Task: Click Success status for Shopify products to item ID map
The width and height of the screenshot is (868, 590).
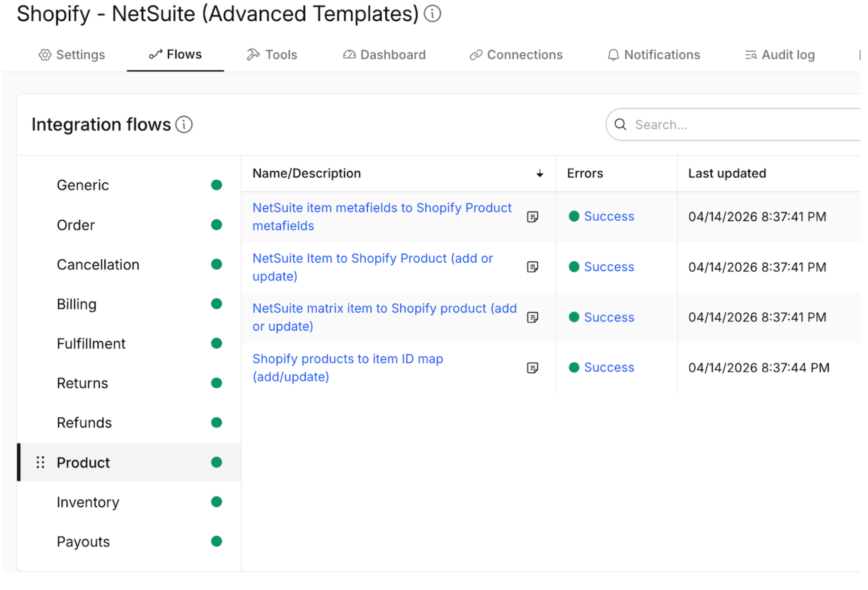Action: tap(609, 368)
